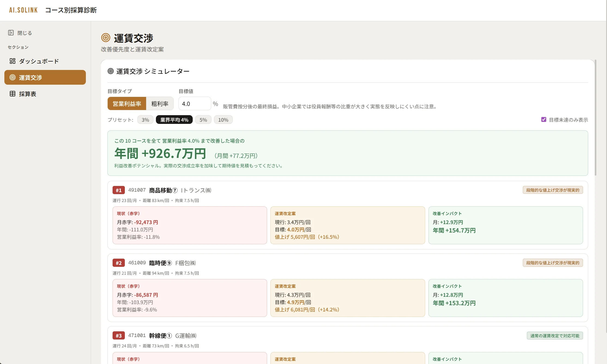The width and height of the screenshot is (607, 364).
Task: Choose the 5% preset
Action: coord(203,120)
